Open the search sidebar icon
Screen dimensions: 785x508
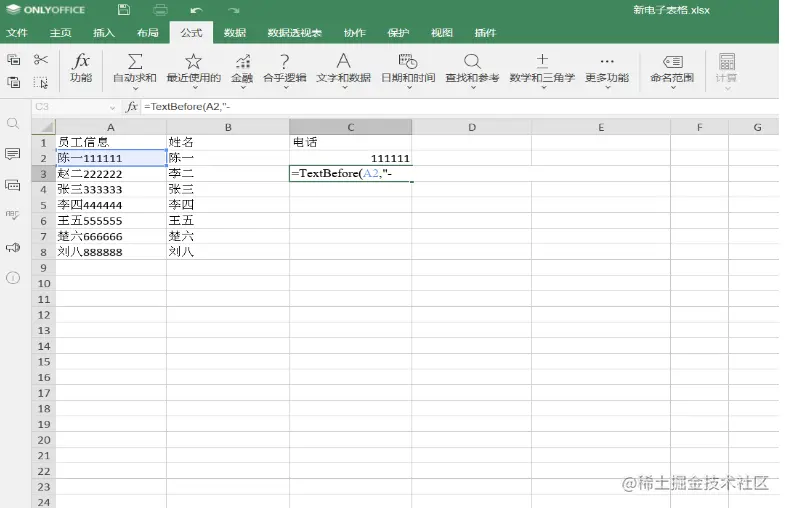pos(13,124)
